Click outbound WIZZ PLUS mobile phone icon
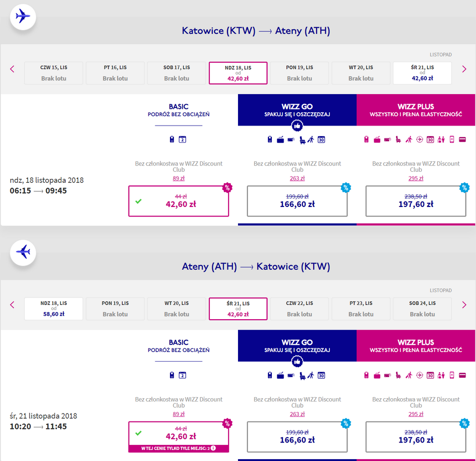The width and height of the screenshot is (476, 461). [452, 139]
